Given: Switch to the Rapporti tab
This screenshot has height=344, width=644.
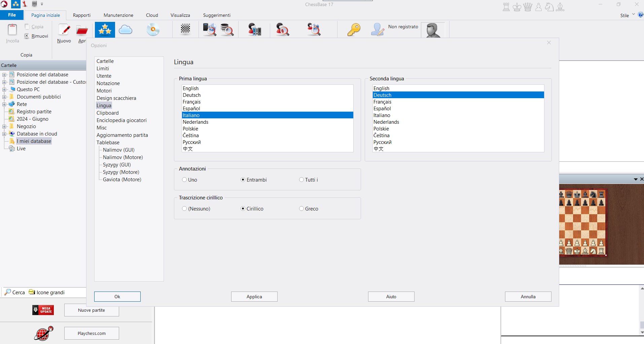Looking at the screenshot, I should click(82, 15).
